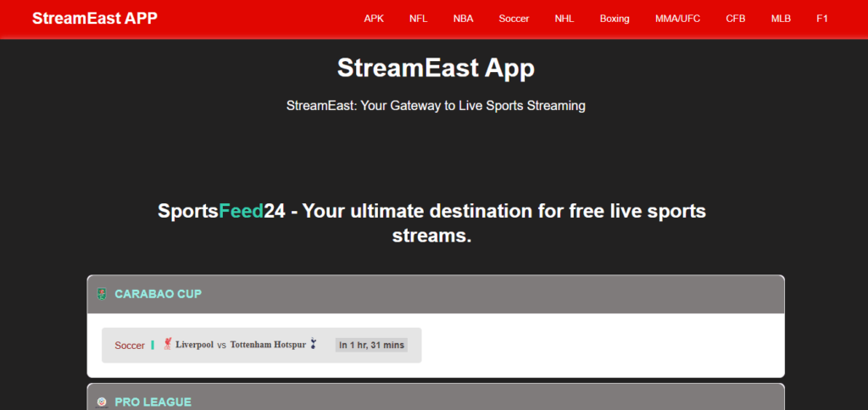Click the Soccer label in match row
The width and height of the screenshot is (868, 410).
[130, 346]
